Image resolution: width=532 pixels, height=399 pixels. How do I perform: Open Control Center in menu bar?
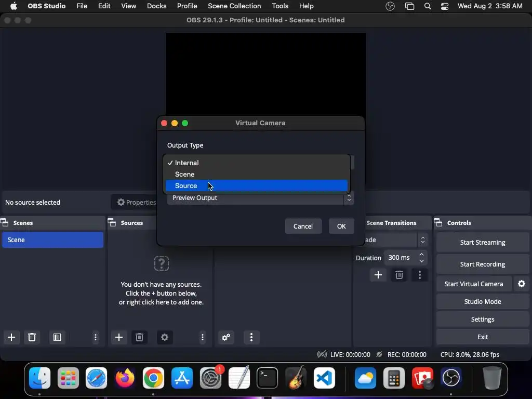[445, 6]
